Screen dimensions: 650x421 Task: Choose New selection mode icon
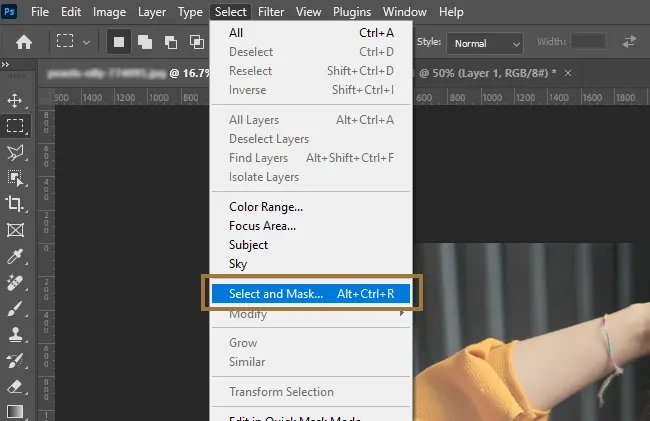(x=119, y=42)
